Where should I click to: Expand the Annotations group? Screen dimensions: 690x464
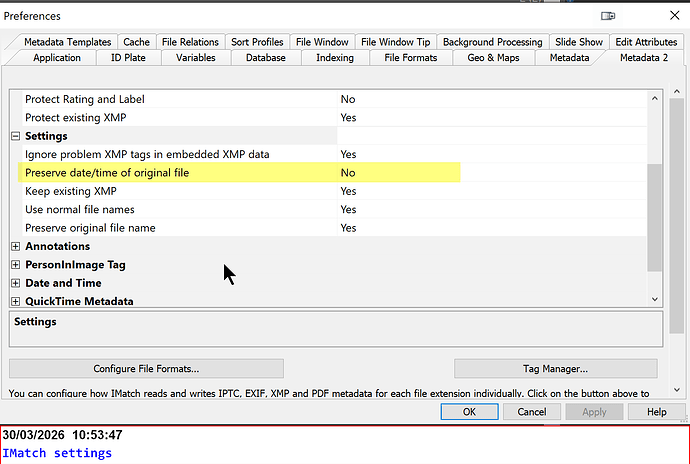click(x=16, y=246)
